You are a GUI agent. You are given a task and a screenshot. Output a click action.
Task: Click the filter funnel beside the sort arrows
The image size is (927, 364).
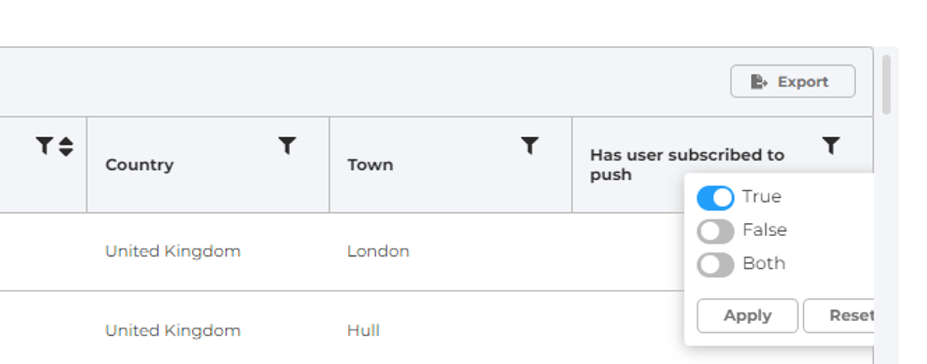point(44,145)
